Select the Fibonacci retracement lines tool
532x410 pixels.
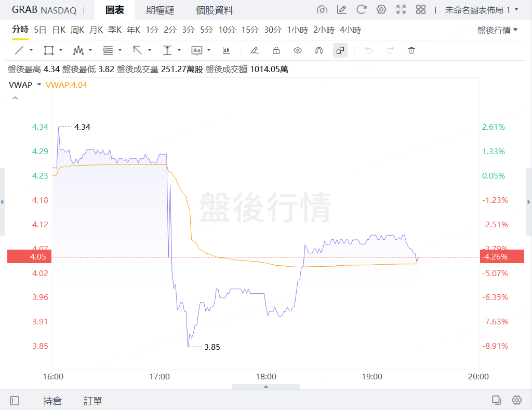(x=108, y=50)
